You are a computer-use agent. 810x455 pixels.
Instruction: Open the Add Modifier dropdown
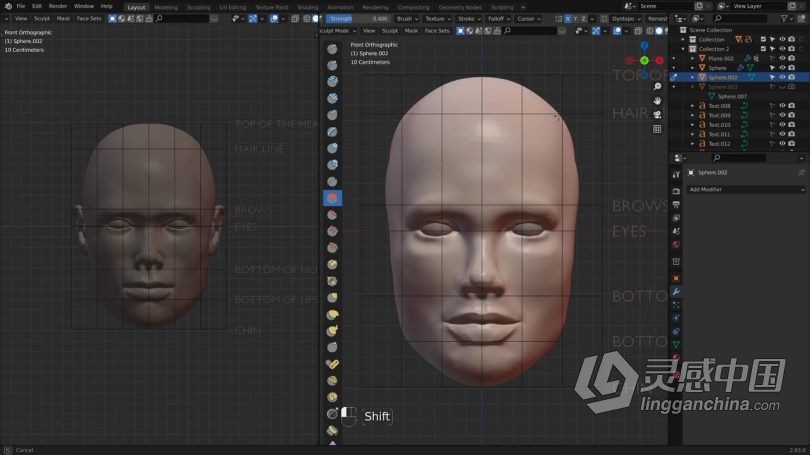pos(745,190)
